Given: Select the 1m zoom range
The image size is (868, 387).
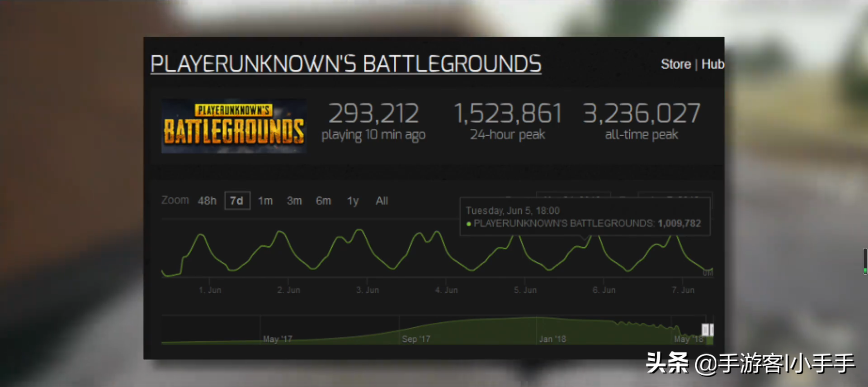Looking at the screenshot, I should click(x=265, y=201).
